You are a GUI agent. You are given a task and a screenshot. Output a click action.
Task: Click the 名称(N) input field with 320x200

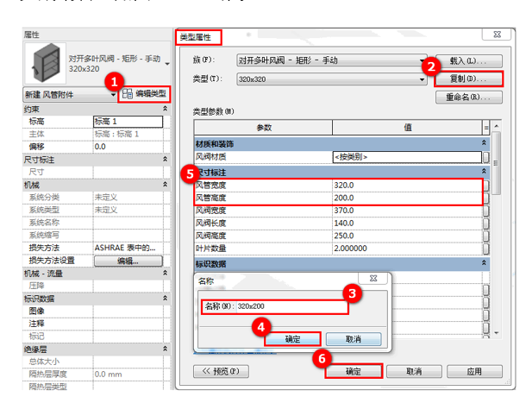(291, 306)
